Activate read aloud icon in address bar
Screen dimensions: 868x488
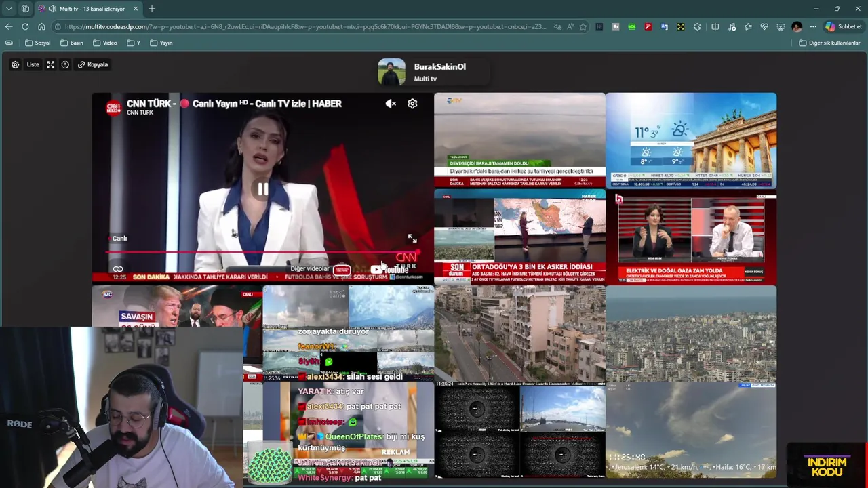click(570, 26)
